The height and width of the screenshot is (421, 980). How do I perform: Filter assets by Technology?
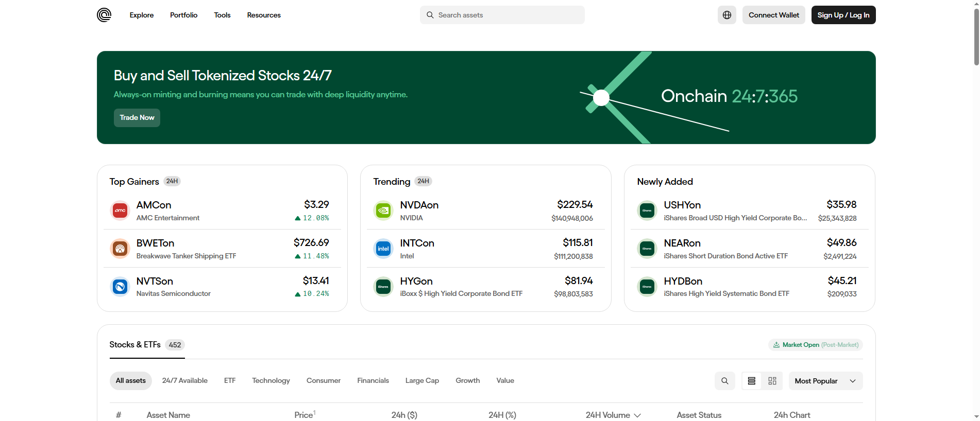pyautogui.click(x=271, y=381)
